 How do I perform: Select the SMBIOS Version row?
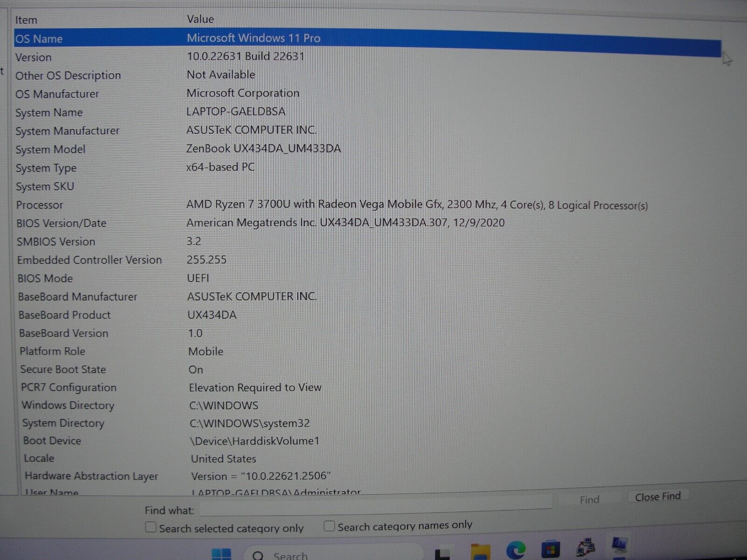[x=367, y=241]
